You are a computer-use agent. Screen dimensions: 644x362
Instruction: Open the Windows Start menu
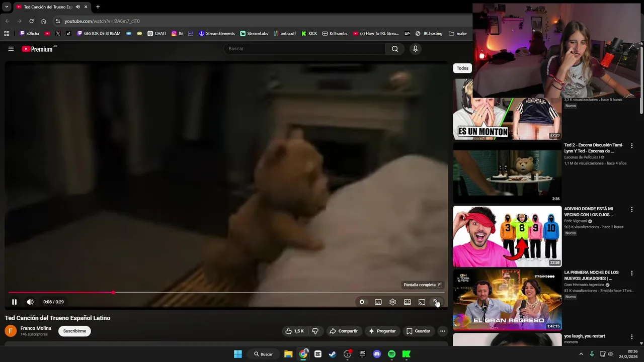click(x=238, y=354)
